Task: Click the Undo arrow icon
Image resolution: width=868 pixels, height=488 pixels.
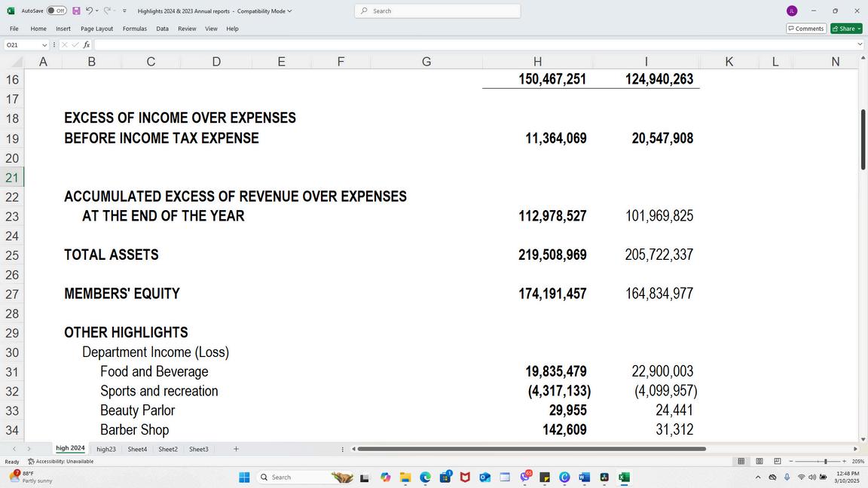Action: pos(89,11)
